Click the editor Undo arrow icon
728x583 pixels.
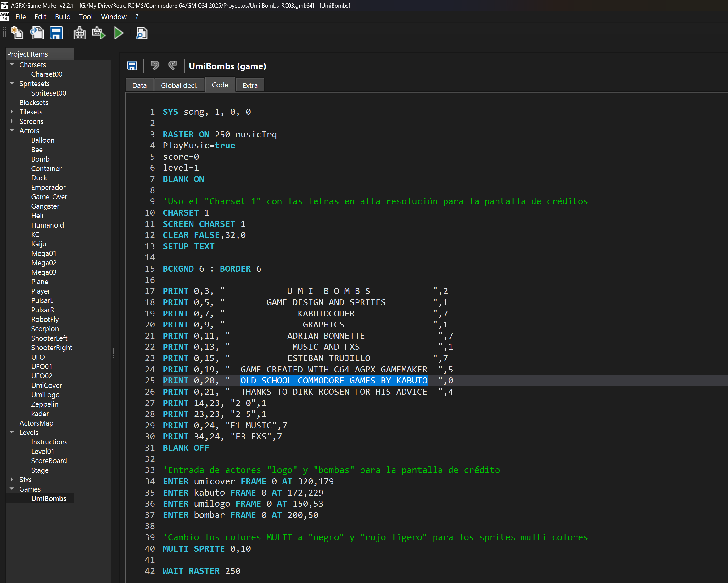tap(155, 65)
